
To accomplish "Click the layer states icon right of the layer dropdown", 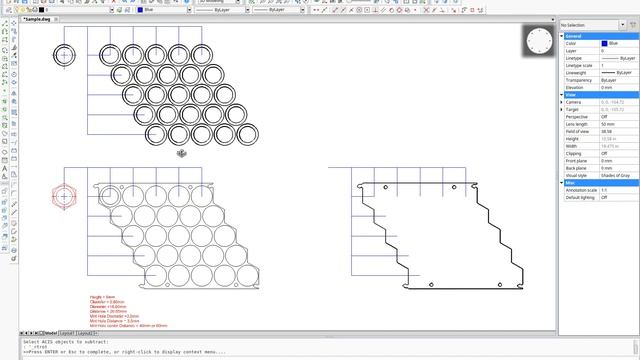I will tap(119, 9).
